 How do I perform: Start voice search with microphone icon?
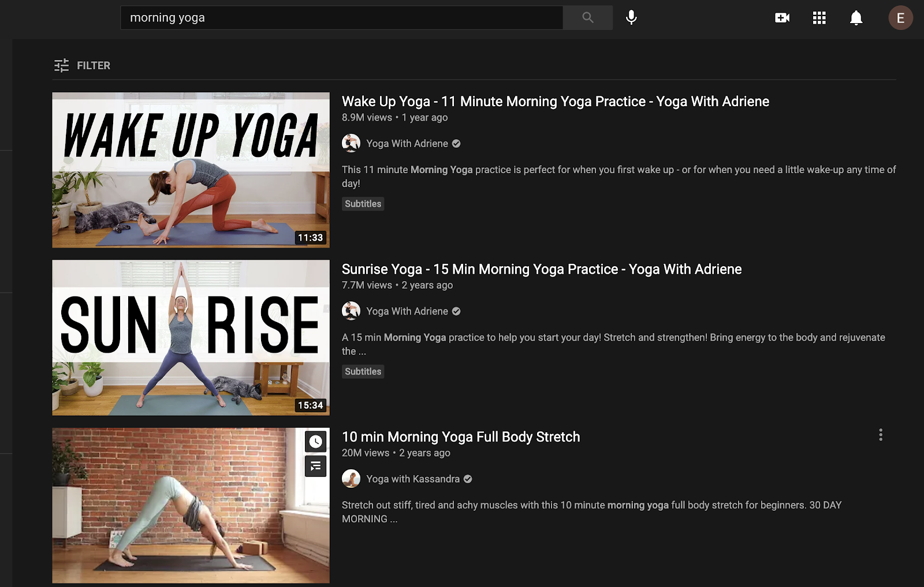pos(631,18)
